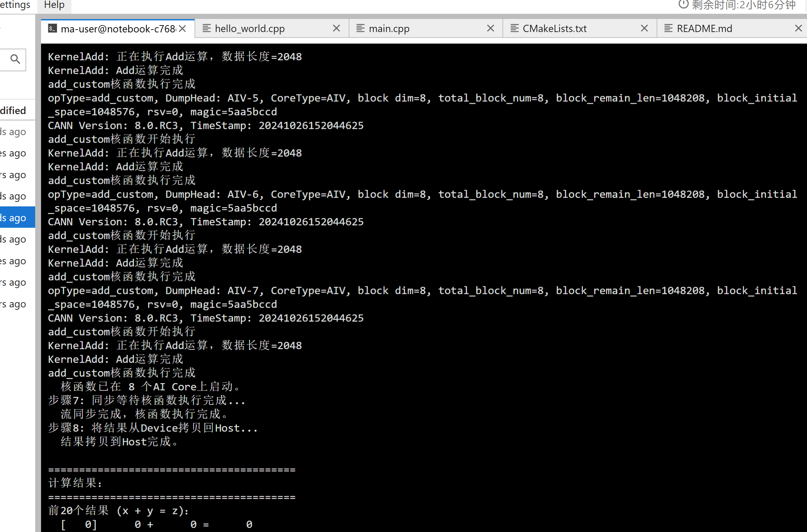The width and height of the screenshot is (807, 532).
Task: Switch to the README.md tab
Action: point(704,29)
